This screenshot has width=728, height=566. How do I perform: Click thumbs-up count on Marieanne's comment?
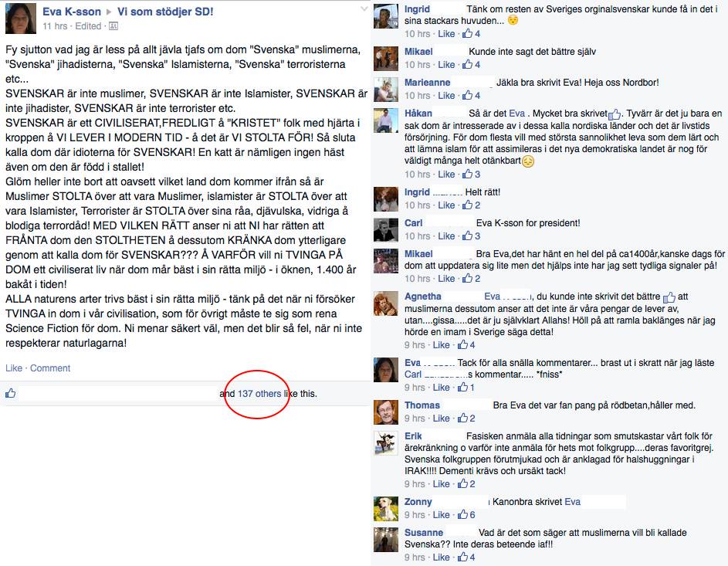coord(471,95)
